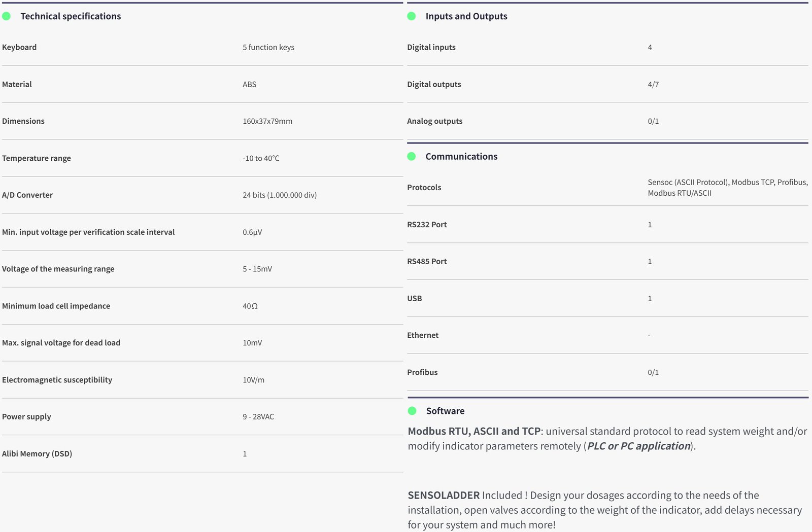Click the 'PLC or PC application' text

(x=638, y=446)
